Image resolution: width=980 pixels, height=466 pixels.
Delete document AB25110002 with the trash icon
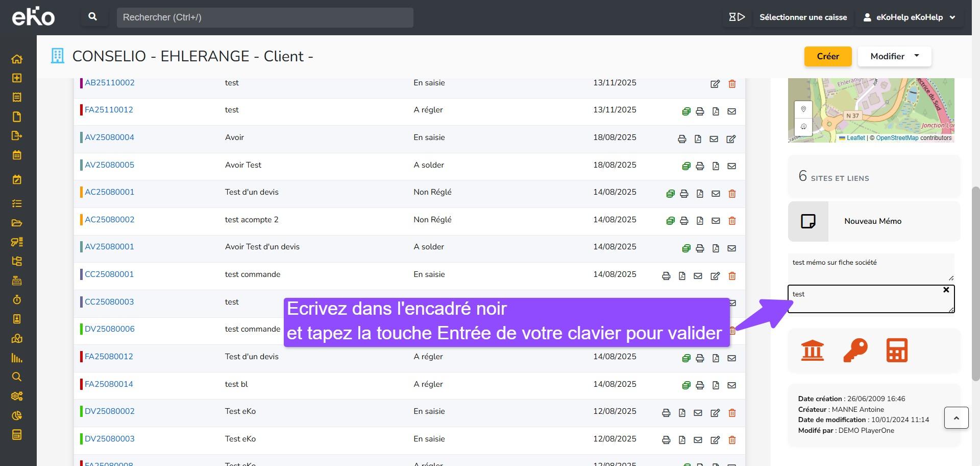click(x=732, y=84)
